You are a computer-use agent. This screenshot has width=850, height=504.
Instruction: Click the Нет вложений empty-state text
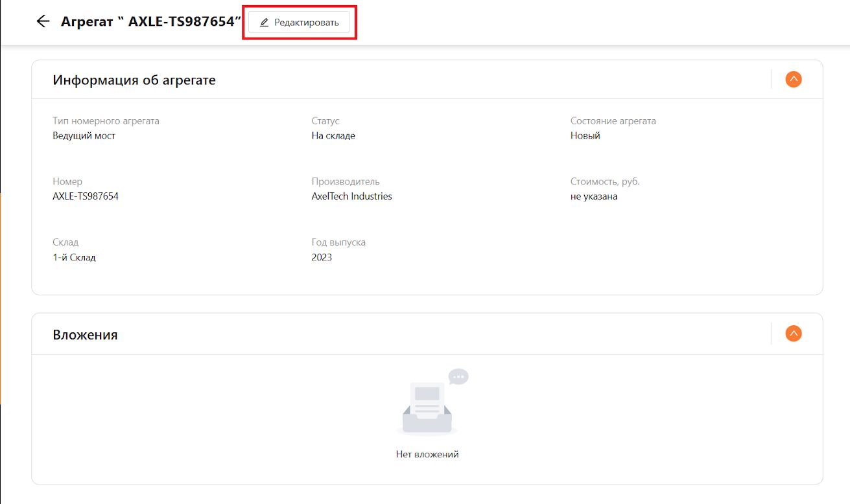pos(427,454)
